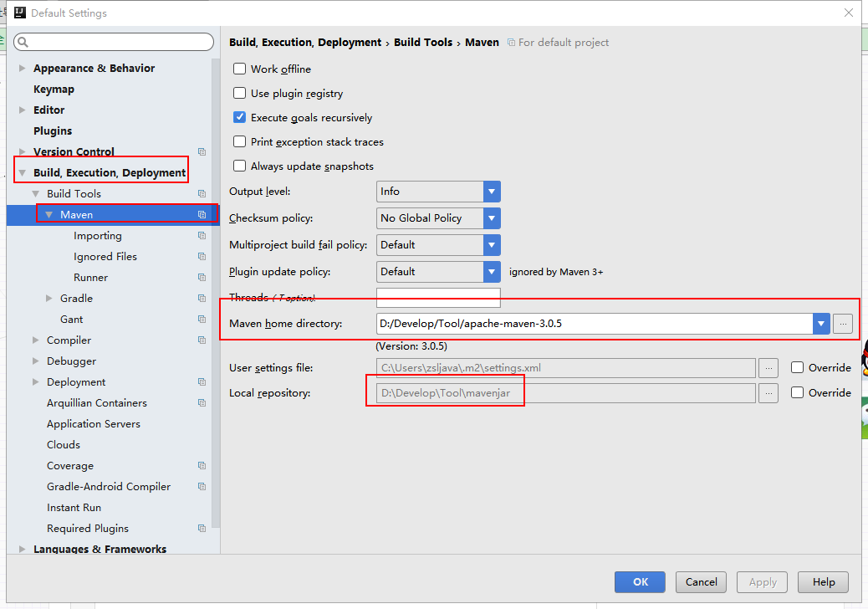This screenshot has height=609, width=868.
Task: Click 'Build Tools' in the breadcrumb header
Action: 423,43
